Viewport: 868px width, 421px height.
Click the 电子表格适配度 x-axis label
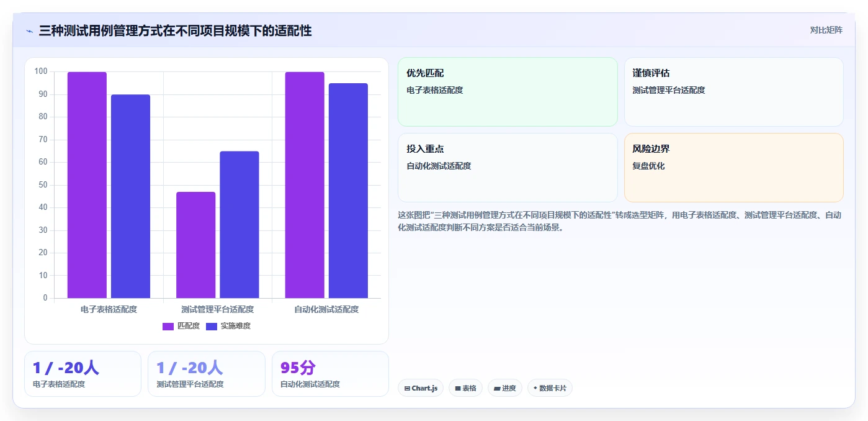[109, 309]
